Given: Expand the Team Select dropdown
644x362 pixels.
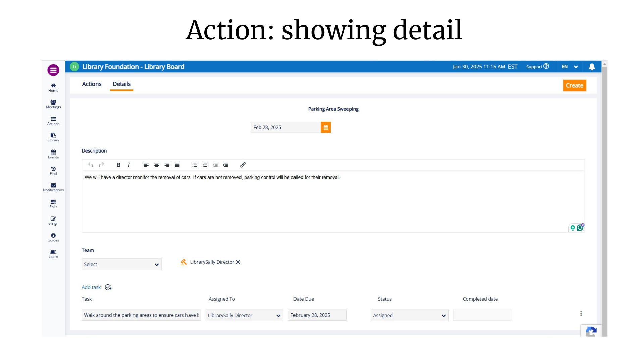Looking at the screenshot, I should 121,264.
